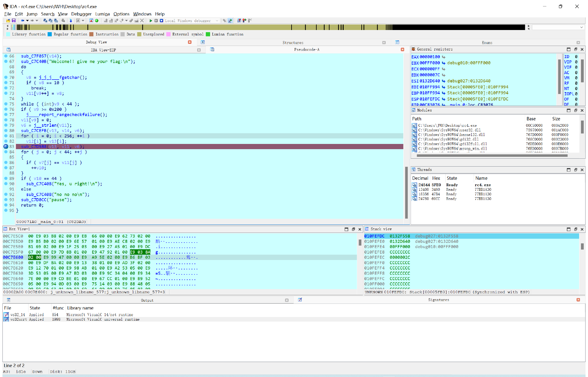This screenshot has height=377, width=588.
Task: Toggle breakpoint dot on line 66
Action: coord(6,56)
